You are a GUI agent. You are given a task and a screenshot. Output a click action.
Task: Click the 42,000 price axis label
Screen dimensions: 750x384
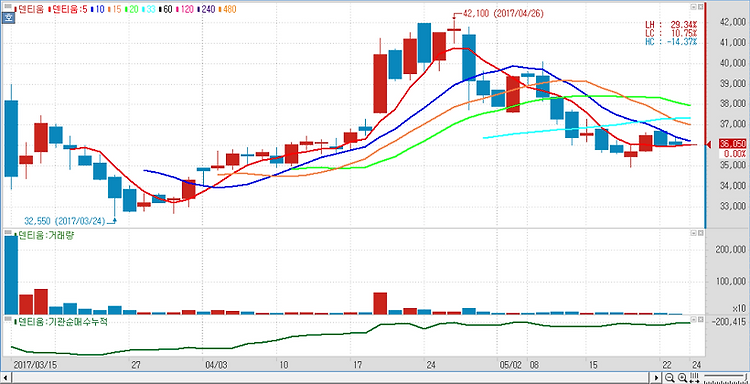(732, 22)
